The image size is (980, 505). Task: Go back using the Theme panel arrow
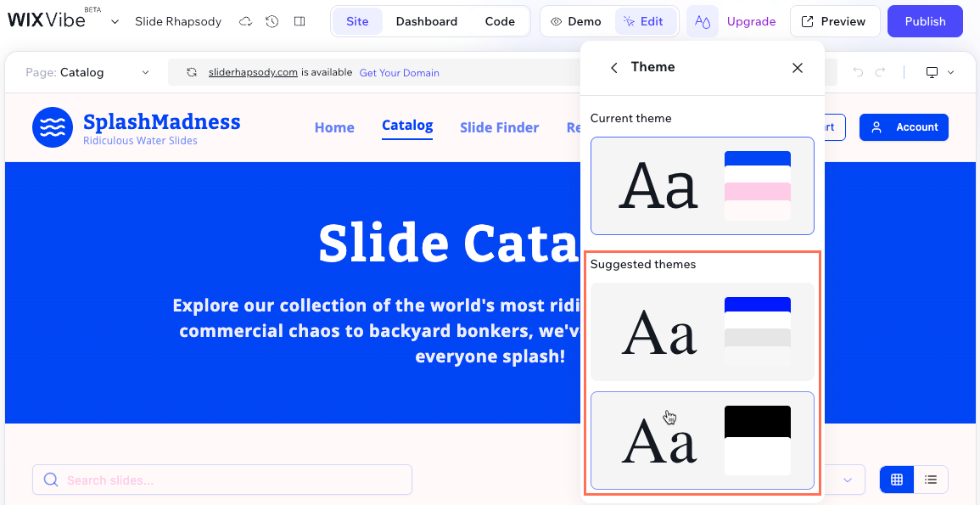coord(613,68)
